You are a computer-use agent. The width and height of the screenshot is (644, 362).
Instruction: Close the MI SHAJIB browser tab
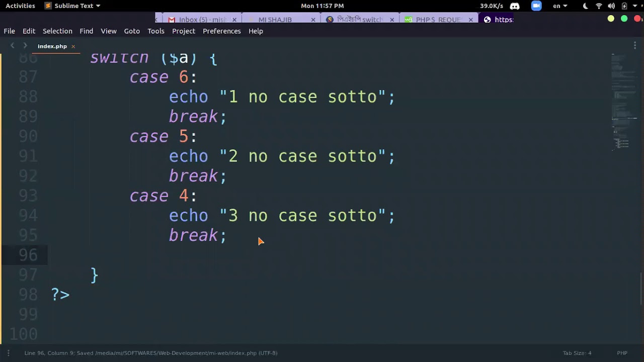[x=313, y=20]
